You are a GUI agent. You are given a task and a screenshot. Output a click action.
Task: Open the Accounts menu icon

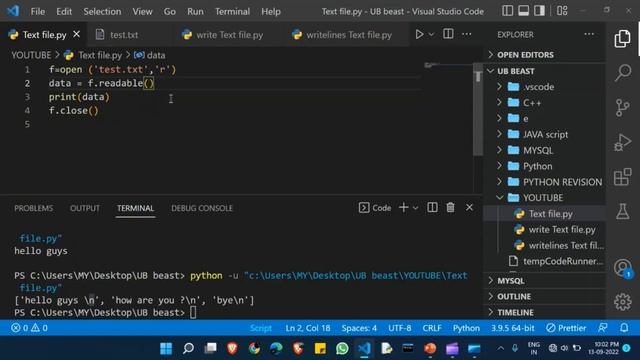[622, 268]
